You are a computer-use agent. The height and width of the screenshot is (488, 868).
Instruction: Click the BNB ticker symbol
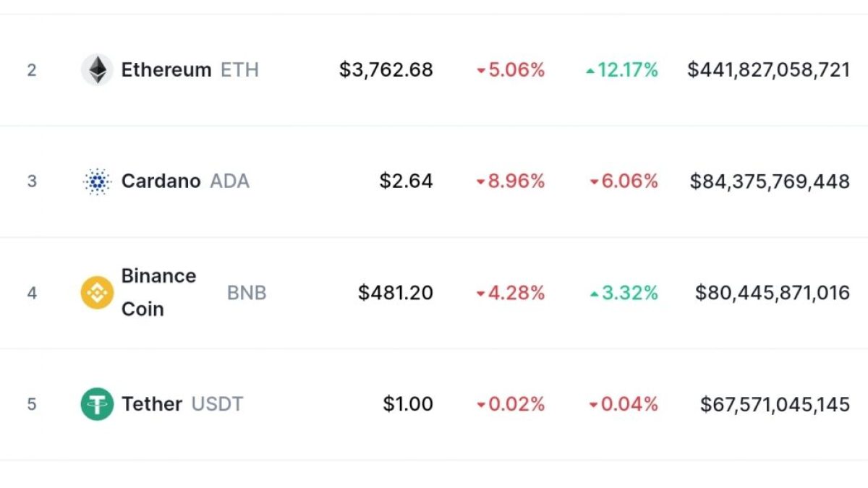pos(247,293)
